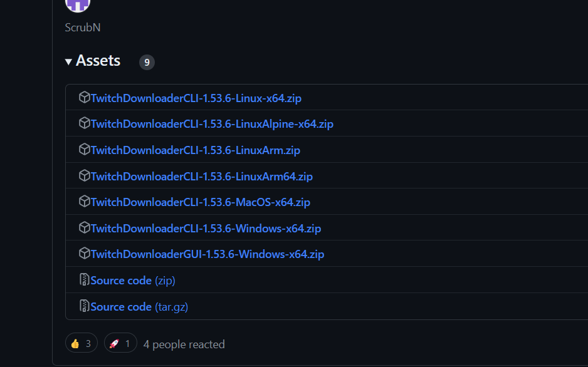
Task: Open ScrubN's user avatar
Action: (78, 4)
